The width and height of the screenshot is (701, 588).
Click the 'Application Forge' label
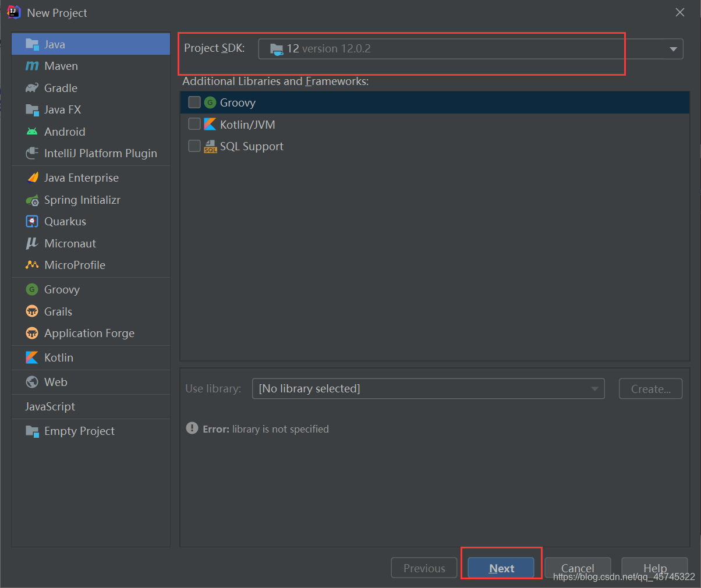click(89, 333)
